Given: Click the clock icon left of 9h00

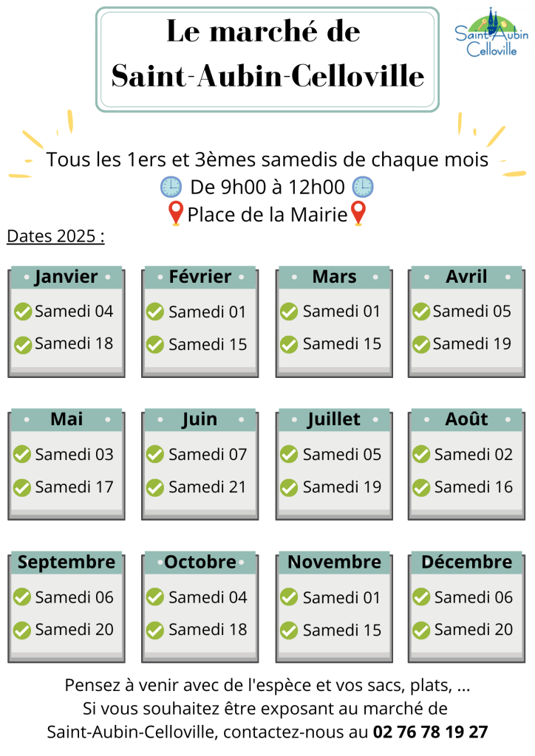Looking at the screenshot, I should (x=171, y=187).
